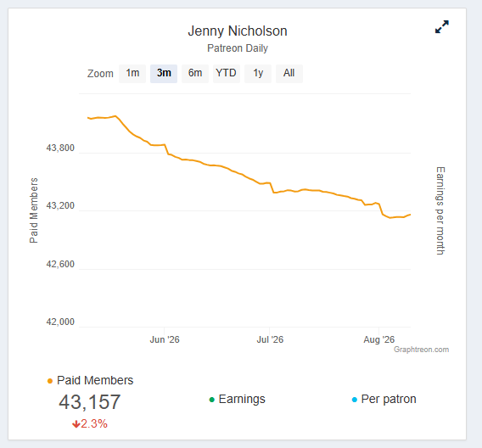The height and width of the screenshot is (448, 482).
Task: Set zoom range to 1m
Action: coord(132,74)
